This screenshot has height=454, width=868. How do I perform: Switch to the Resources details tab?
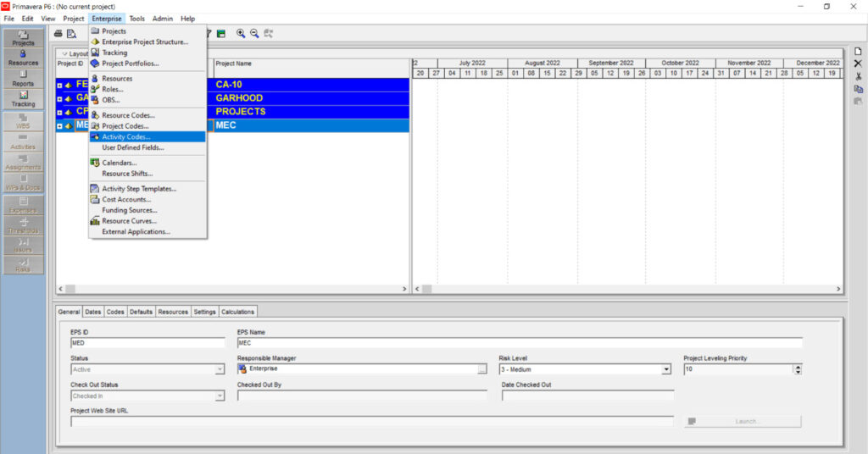(x=173, y=312)
